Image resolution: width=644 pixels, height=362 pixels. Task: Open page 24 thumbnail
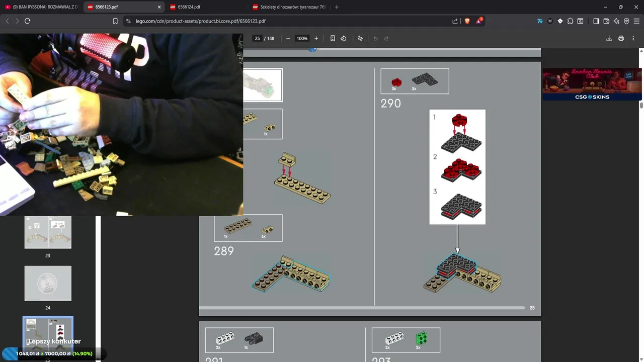[48, 283]
